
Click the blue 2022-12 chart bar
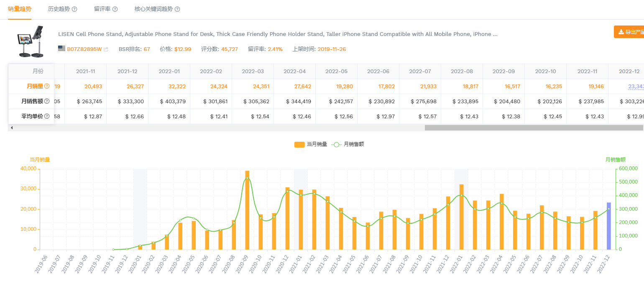[608, 226]
